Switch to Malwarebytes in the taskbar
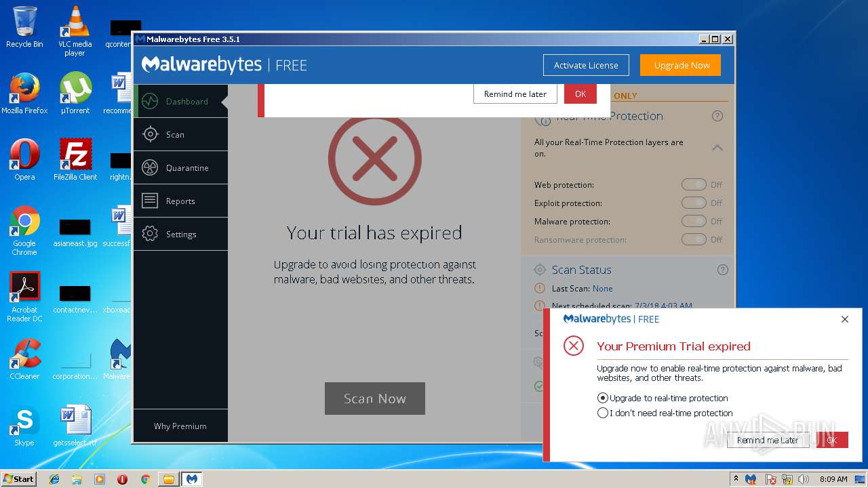Screen dimensions: 868x488 tap(192, 479)
